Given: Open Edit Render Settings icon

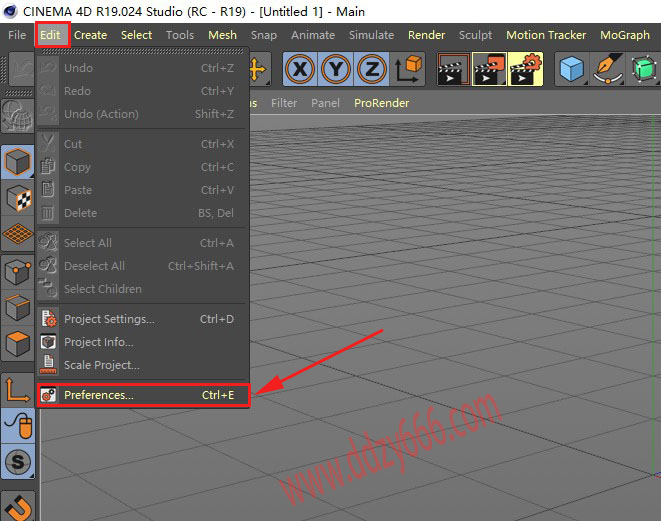Looking at the screenshot, I should click(525, 69).
